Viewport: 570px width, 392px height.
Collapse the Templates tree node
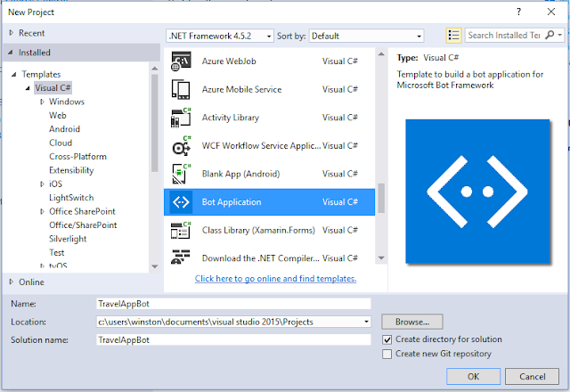coord(14,75)
